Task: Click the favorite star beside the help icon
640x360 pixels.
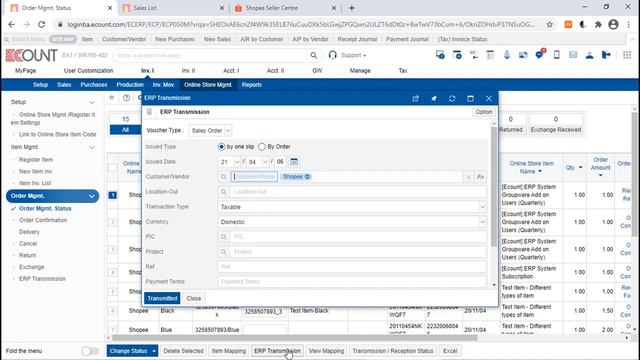Action: click(111, 97)
